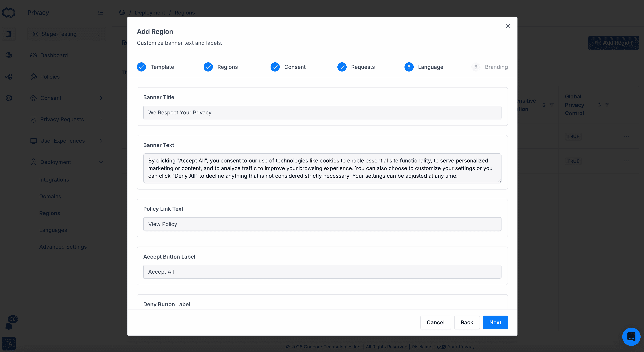This screenshot has height=352, width=644.
Task: Open the chat support bubble
Action: pyautogui.click(x=631, y=337)
